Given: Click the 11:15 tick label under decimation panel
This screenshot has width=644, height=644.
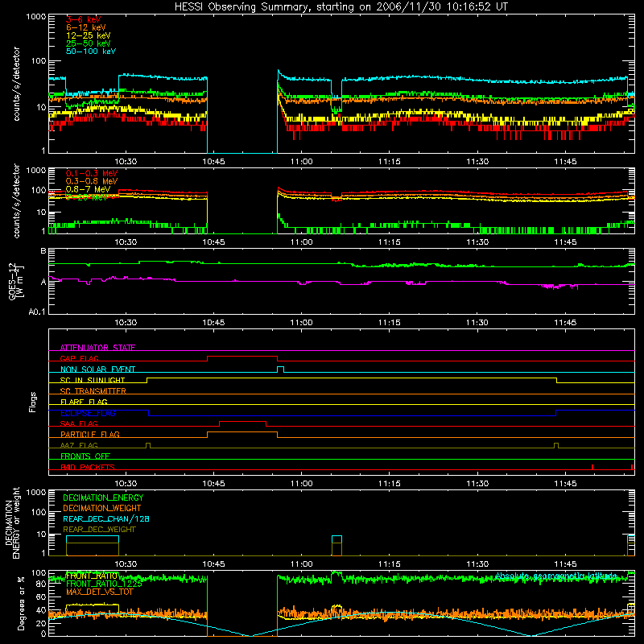Looking at the screenshot, I should [390, 564].
